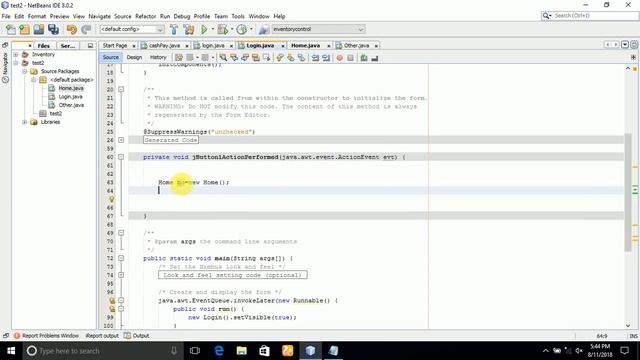The image size is (640, 360).
Task: Click the Last Edit icon in editor toolbar
Action: coord(179,58)
